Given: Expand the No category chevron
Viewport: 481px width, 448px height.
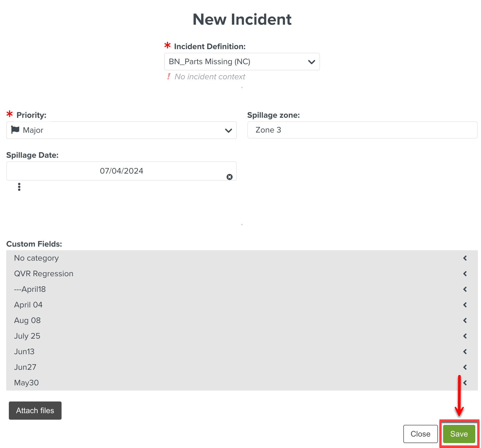Looking at the screenshot, I should click(x=465, y=258).
